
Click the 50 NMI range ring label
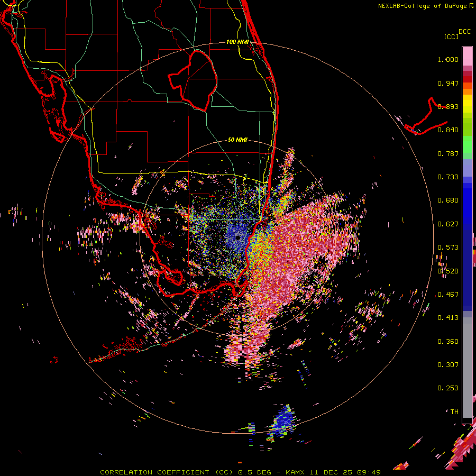pyautogui.click(x=237, y=140)
